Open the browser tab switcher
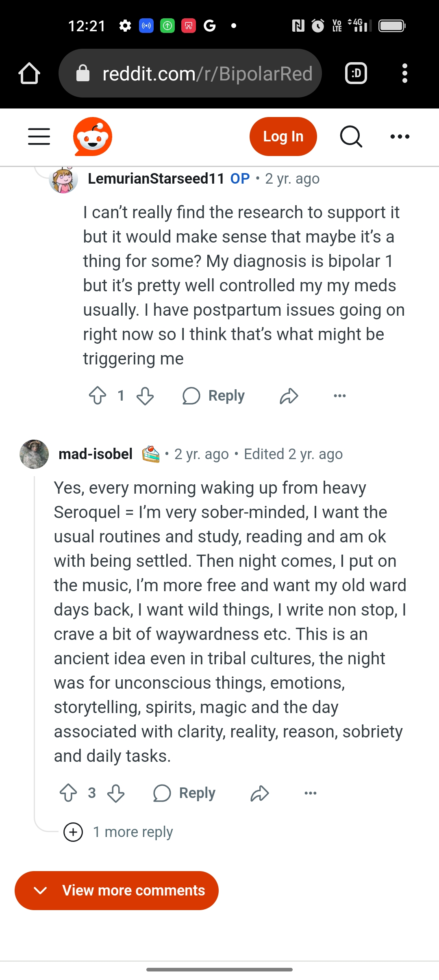 (356, 74)
